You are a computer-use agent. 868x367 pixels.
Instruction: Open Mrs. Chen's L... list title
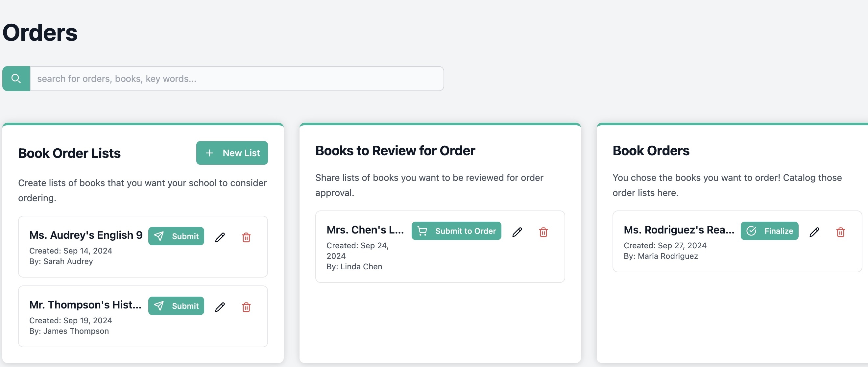pyautogui.click(x=365, y=230)
